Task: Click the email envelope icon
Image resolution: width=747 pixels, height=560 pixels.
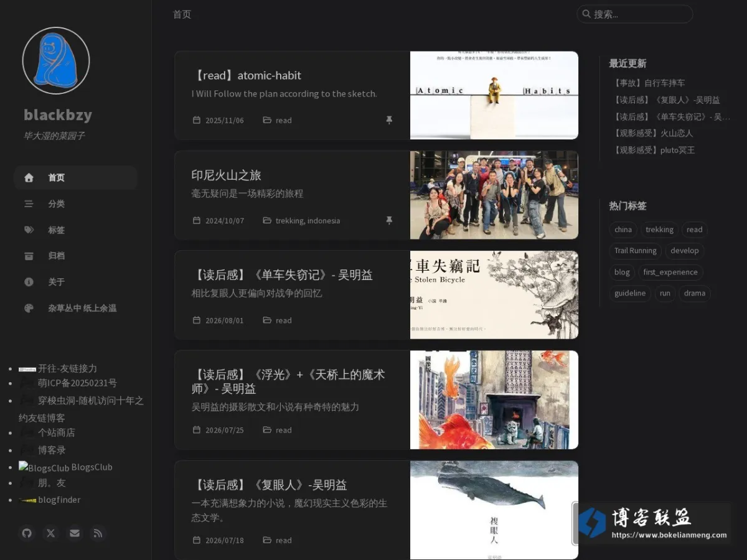Action: pyautogui.click(x=75, y=533)
